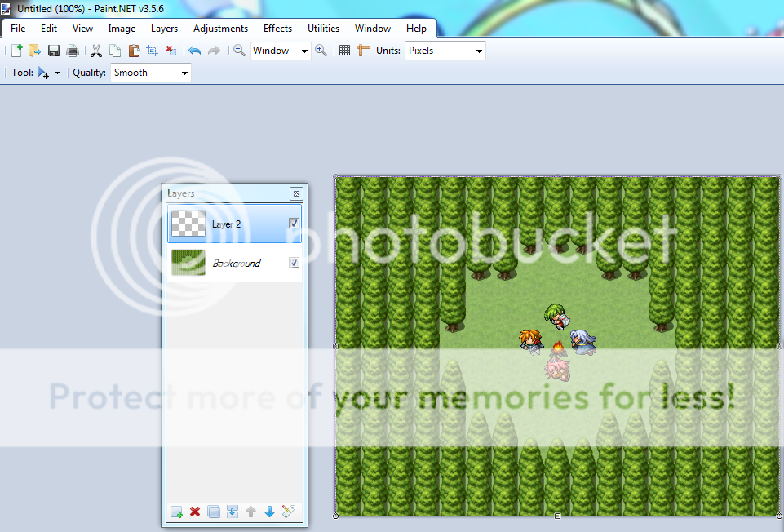Toggle the rulers icon in toolbar

(364, 51)
